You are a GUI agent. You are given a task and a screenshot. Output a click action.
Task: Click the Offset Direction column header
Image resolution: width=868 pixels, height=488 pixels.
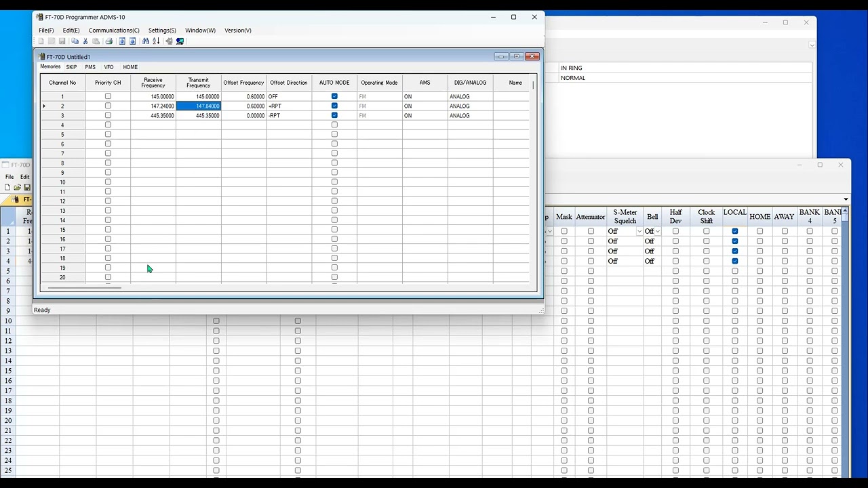[x=289, y=83]
